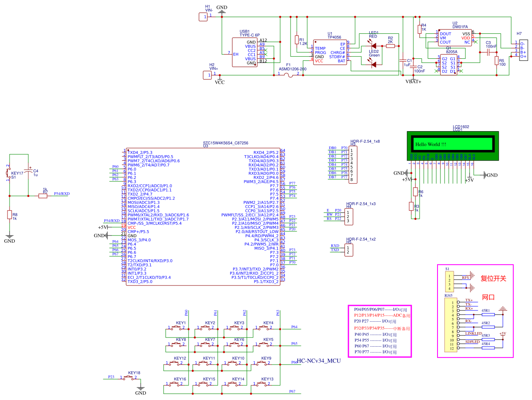Click resistor R4 1K near U2
The image size is (532, 400).
coord(420,29)
